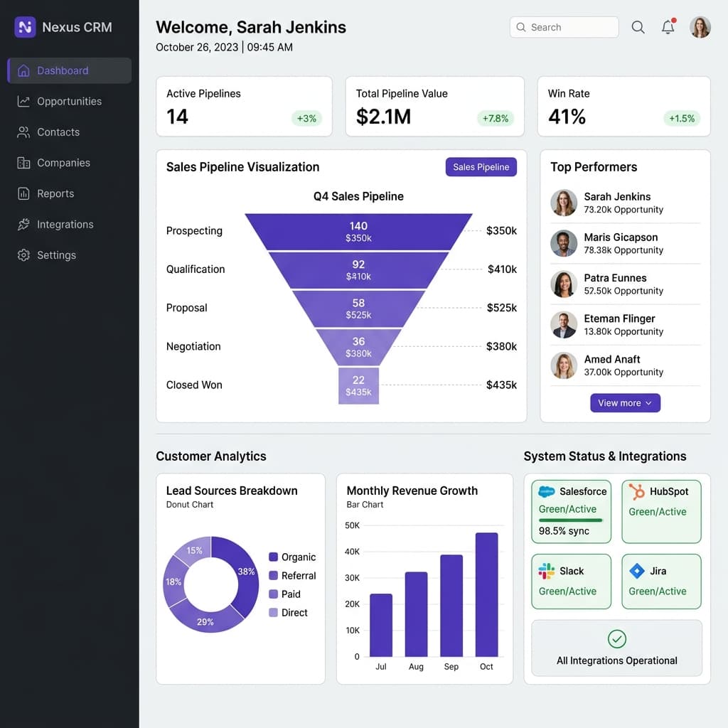Image resolution: width=728 pixels, height=728 pixels.
Task: Select the Qualification funnel segment
Action: click(x=358, y=270)
